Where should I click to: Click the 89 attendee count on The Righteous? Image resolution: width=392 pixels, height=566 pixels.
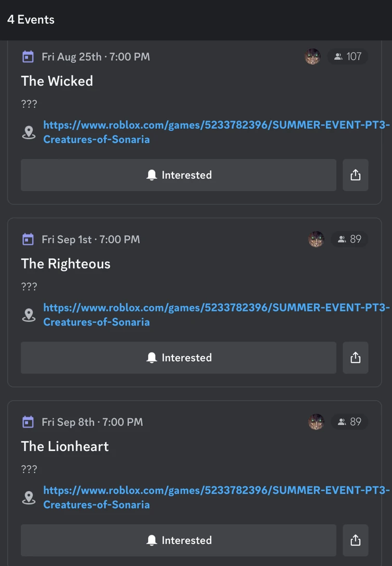(350, 239)
